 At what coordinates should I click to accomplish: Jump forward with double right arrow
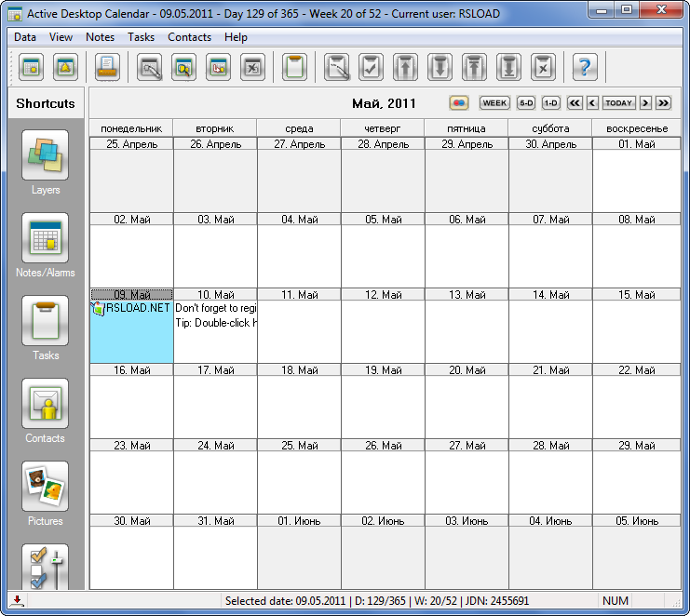tap(663, 103)
